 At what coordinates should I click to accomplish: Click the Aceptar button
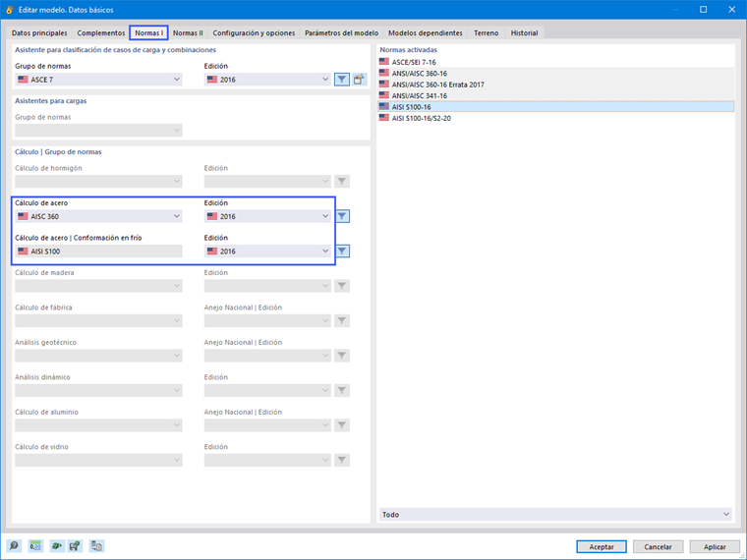[602, 546]
